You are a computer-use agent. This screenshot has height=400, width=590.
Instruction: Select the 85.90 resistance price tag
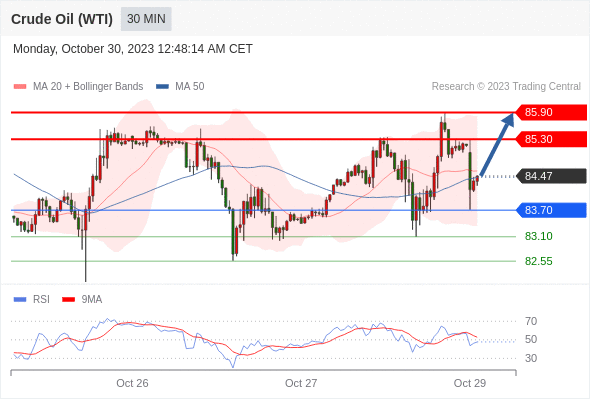(550, 112)
